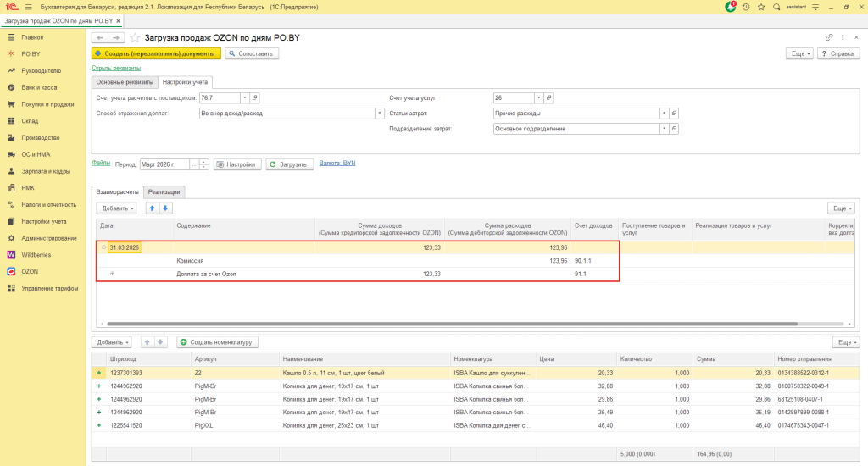Screen dimensions: 868x466
Task: Open Добавить dropdown in Взаиморасчеты
Action: click(116, 208)
